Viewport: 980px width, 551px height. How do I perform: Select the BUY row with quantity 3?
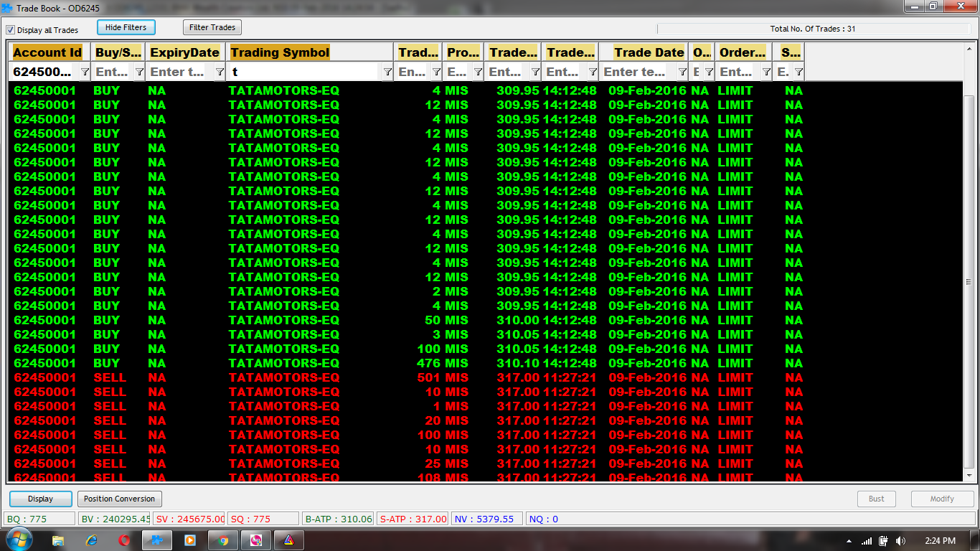point(485,334)
